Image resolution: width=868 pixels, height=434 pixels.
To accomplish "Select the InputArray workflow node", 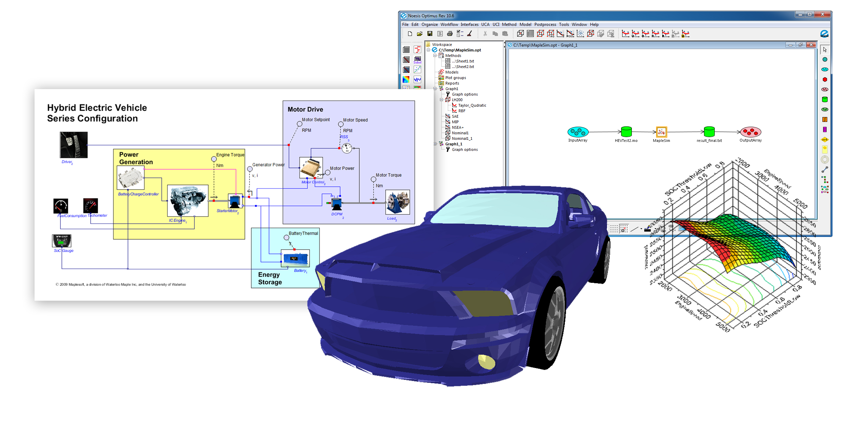I will pos(578,132).
